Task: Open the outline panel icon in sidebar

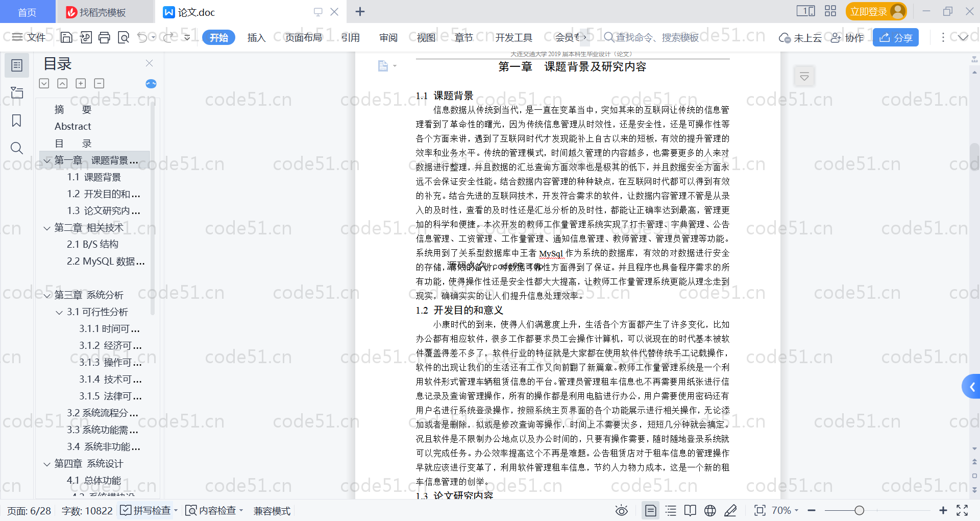Action: (17, 65)
